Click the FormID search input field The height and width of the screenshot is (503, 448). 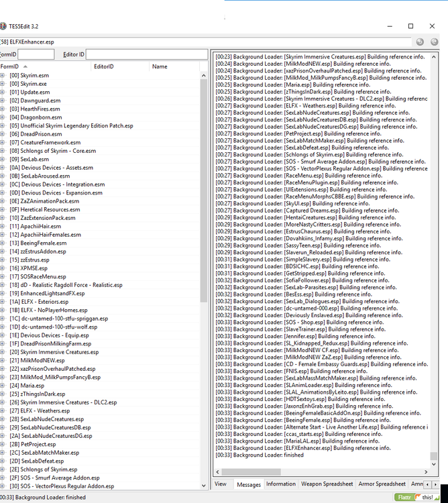tap(36, 54)
